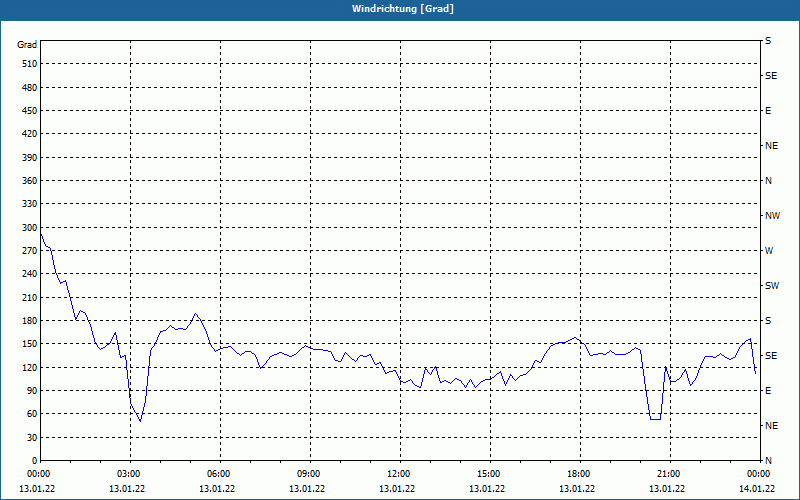Select the "W" compass label
This screenshot has height=500, width=800.
pos(769,251)
